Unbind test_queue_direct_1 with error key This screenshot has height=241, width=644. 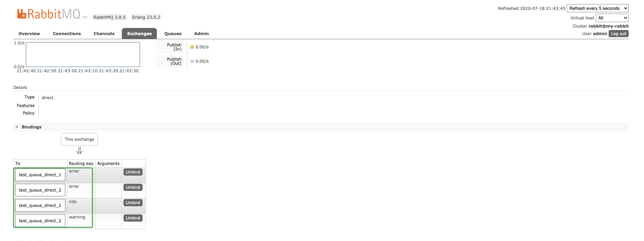click(133, 172)
